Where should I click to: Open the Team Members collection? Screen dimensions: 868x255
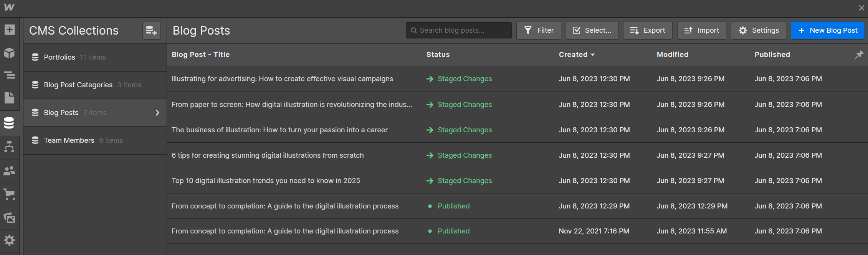(95, 140)
